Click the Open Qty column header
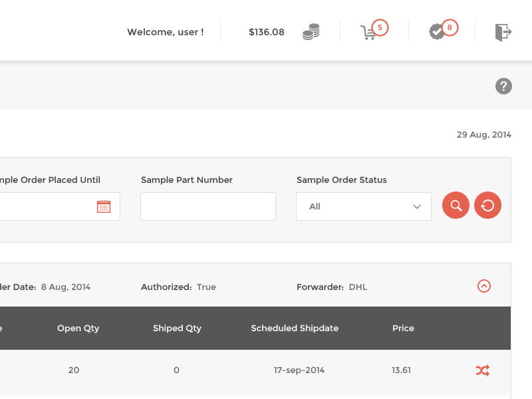 coord(78,328)
